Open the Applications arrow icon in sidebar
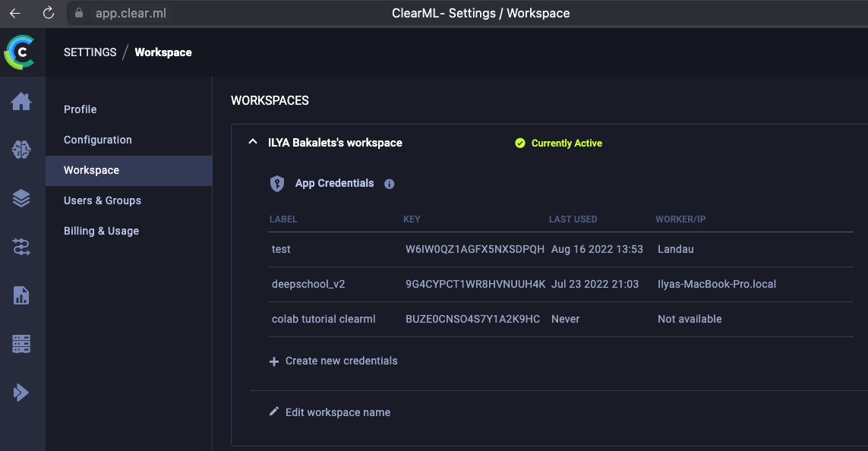The width and height of the screenshot is (868, 451). click(21, 393)
